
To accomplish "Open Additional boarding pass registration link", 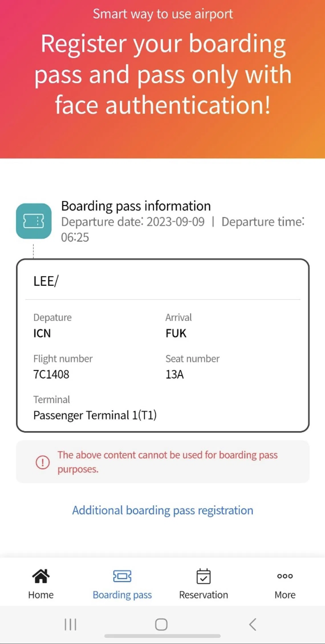I will 162,510.
